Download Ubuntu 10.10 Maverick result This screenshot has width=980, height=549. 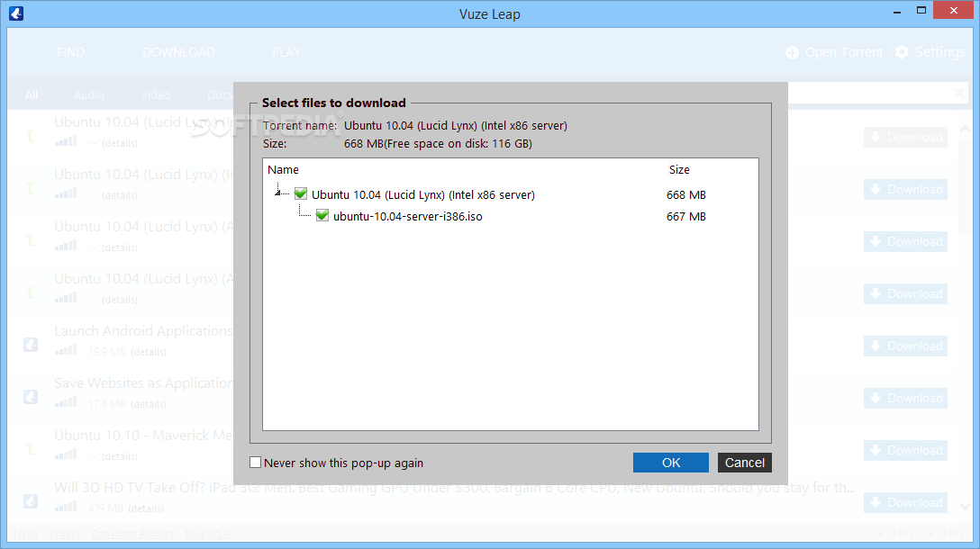click(905, 450)
